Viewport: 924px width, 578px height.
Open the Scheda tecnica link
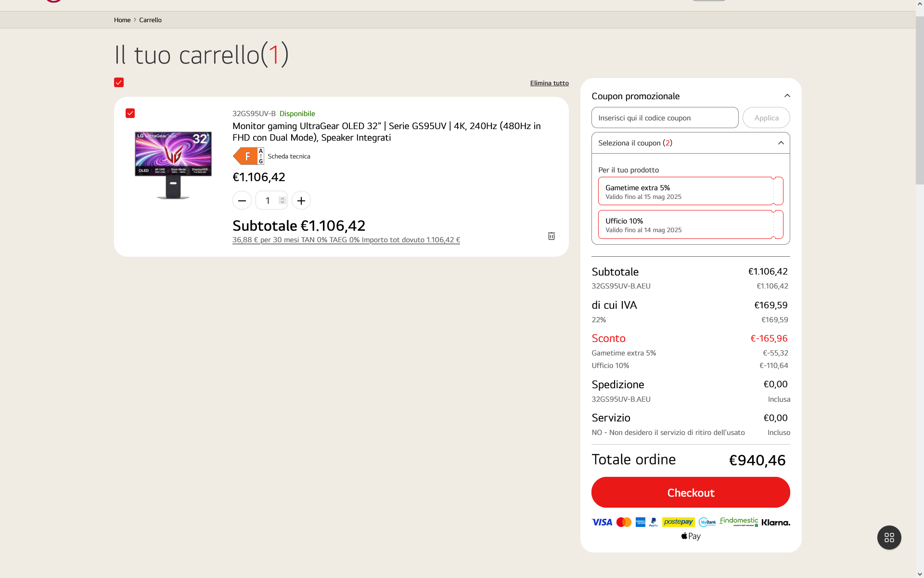point(289,156)
